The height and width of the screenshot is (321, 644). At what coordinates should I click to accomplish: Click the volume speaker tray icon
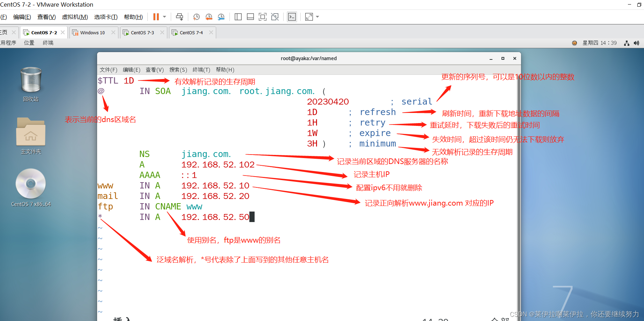636,43
